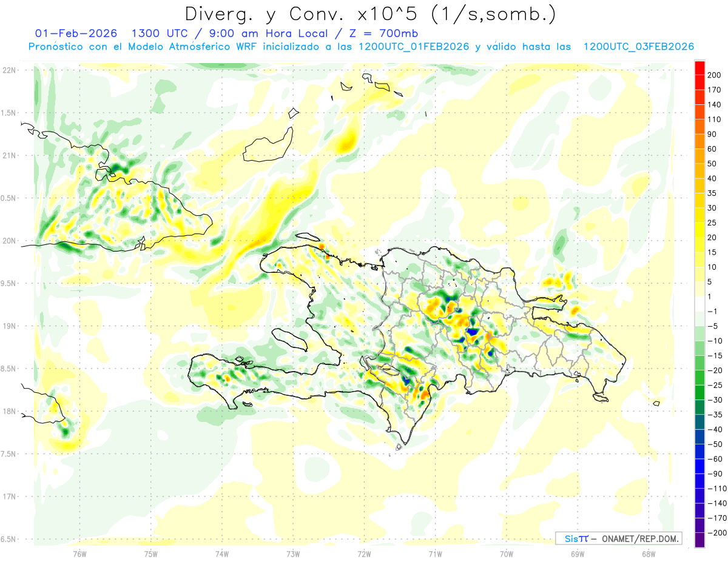Viewport: 728px width, 562px height.
Task: Pick the dark purple swatch below -200
Action: pos(699,540)
